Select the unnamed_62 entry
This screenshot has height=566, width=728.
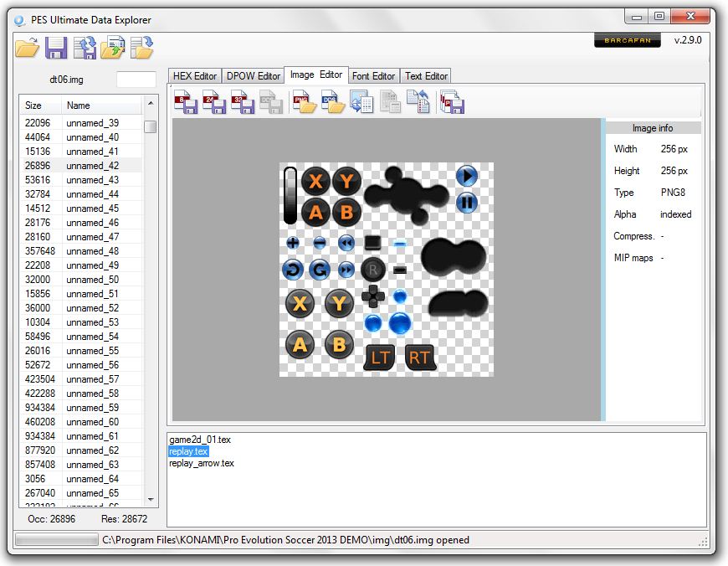coord(81,450)
